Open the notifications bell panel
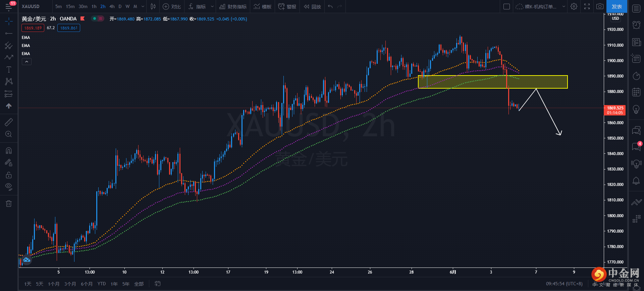This screenshot has height=291, width=644. pyautogui.click(x=636, y=181)
